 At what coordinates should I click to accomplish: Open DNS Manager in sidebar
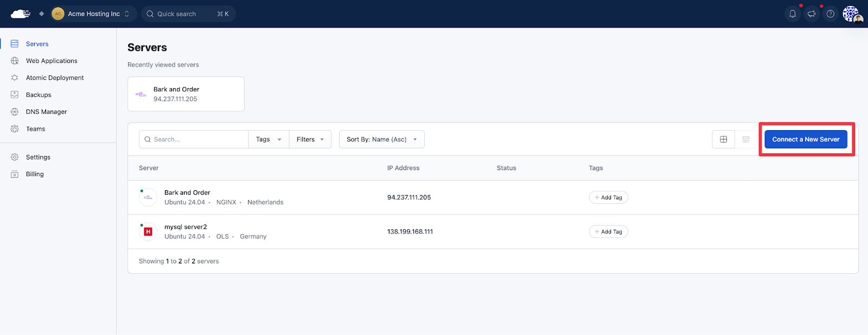pyautogui.click(x=46, y=112)
